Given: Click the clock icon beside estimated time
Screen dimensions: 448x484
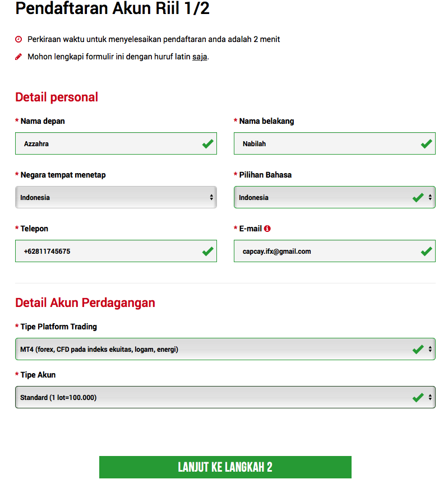Looking at the screenshot, I should click(19, 39).
